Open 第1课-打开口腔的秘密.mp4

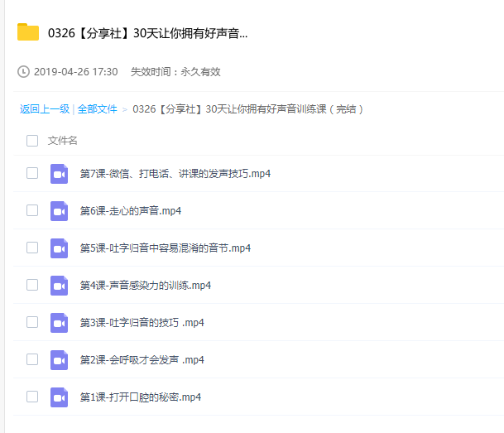(141, 397)
